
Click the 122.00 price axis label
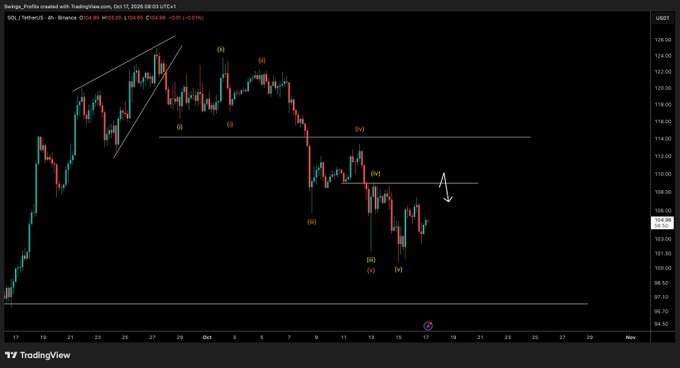[x=663, y=72]
